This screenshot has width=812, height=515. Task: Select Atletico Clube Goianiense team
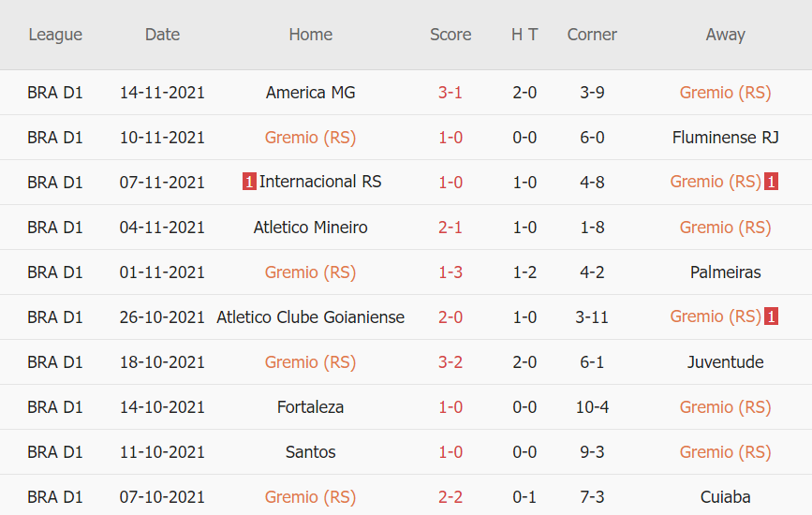310,317
